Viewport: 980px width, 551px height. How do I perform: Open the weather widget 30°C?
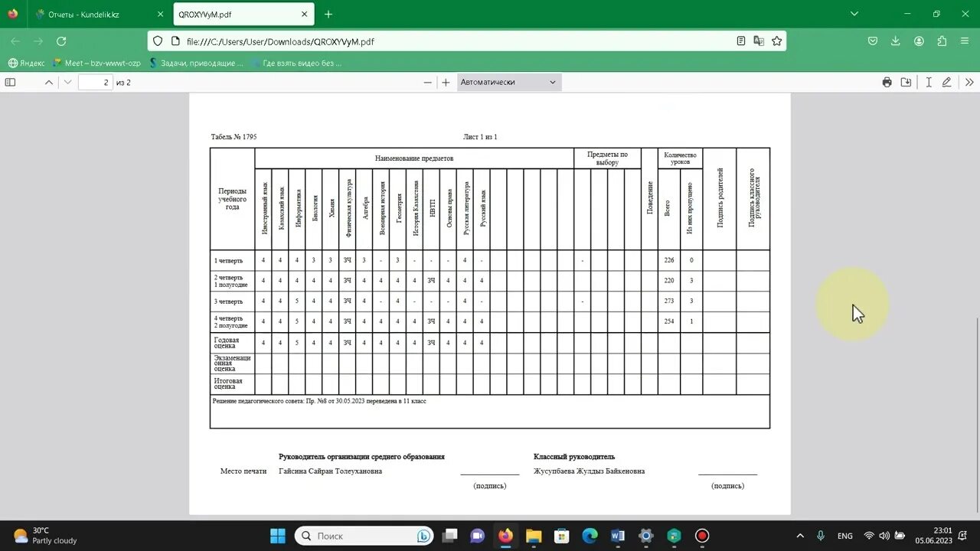(x=44, y=536)
